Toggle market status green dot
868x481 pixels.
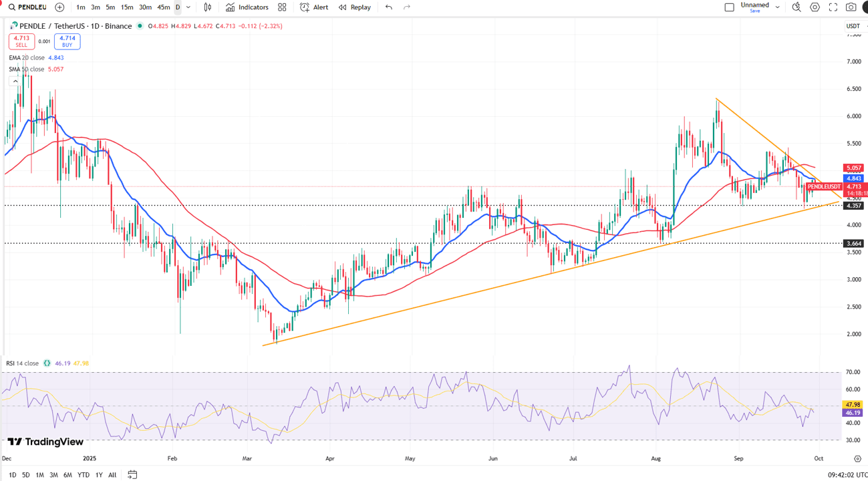[x=140, y=26]
